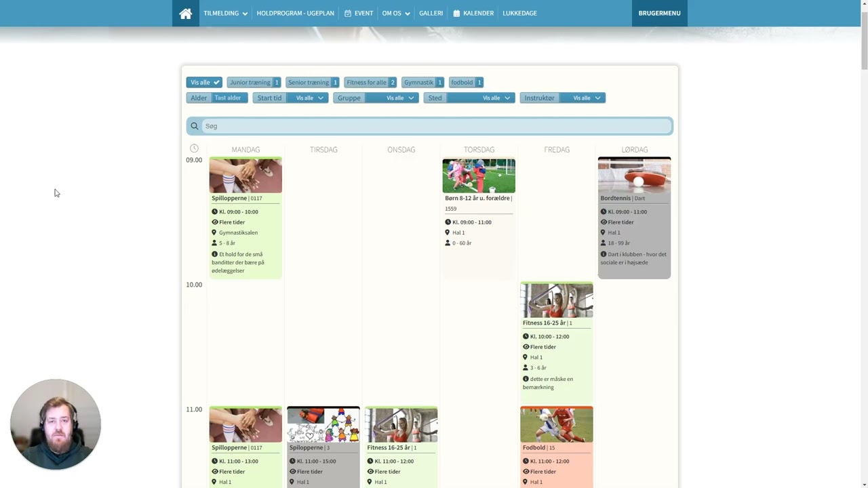Open the Kalender menu item

point(473,14)
